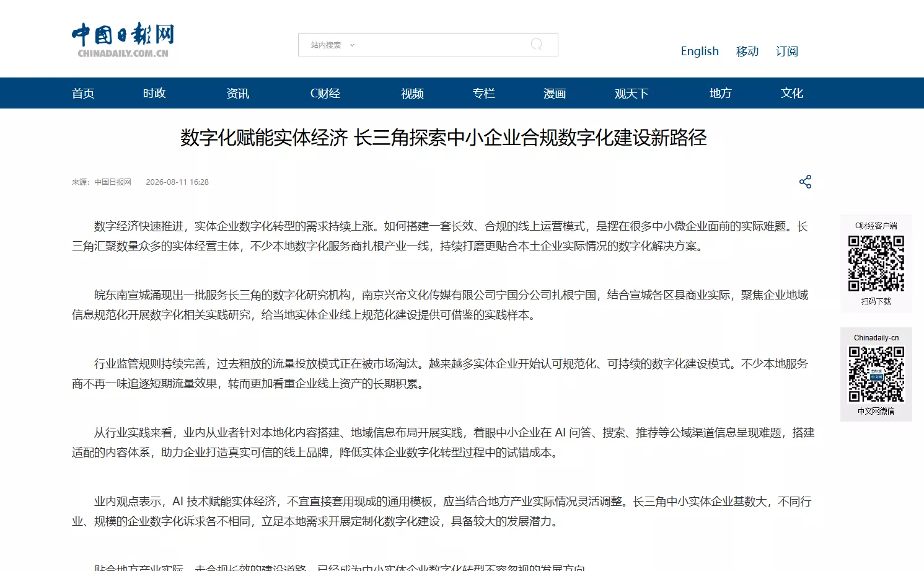Select the C财经 menu item
Viewport: 924px width, 571px height.
click(325, 93)
